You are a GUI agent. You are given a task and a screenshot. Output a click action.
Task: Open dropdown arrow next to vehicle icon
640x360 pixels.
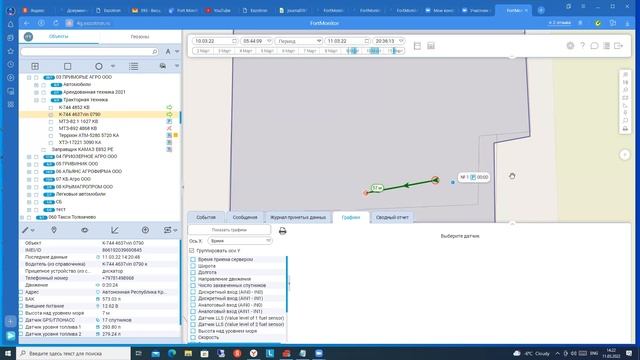pyautogui.click(x=177, y=66)
